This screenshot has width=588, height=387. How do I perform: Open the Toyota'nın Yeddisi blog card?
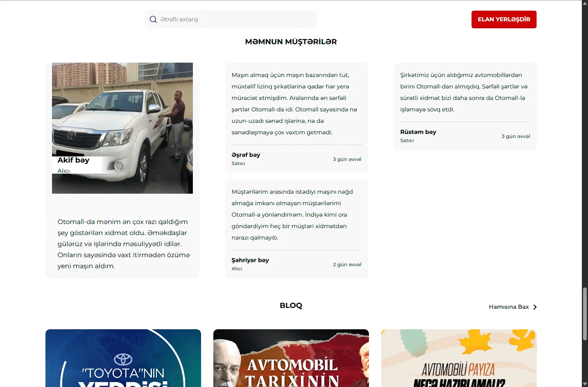point(123,358)
